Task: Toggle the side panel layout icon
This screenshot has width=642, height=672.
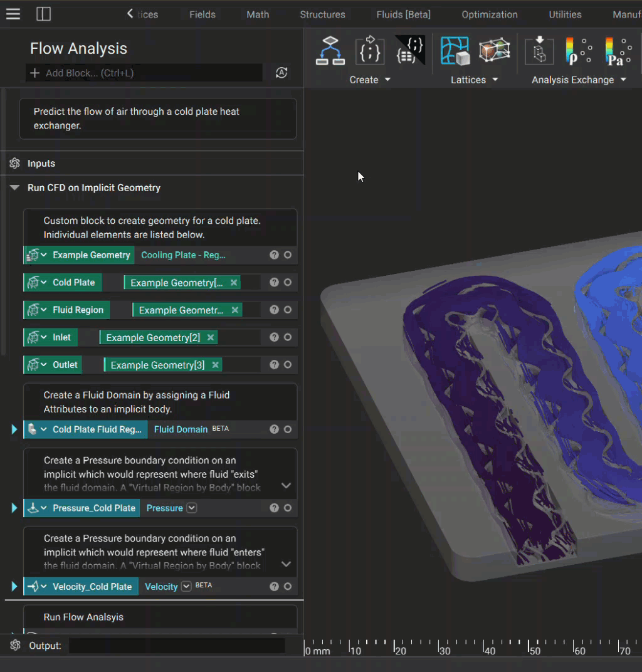Action: (x=43, y=14)
